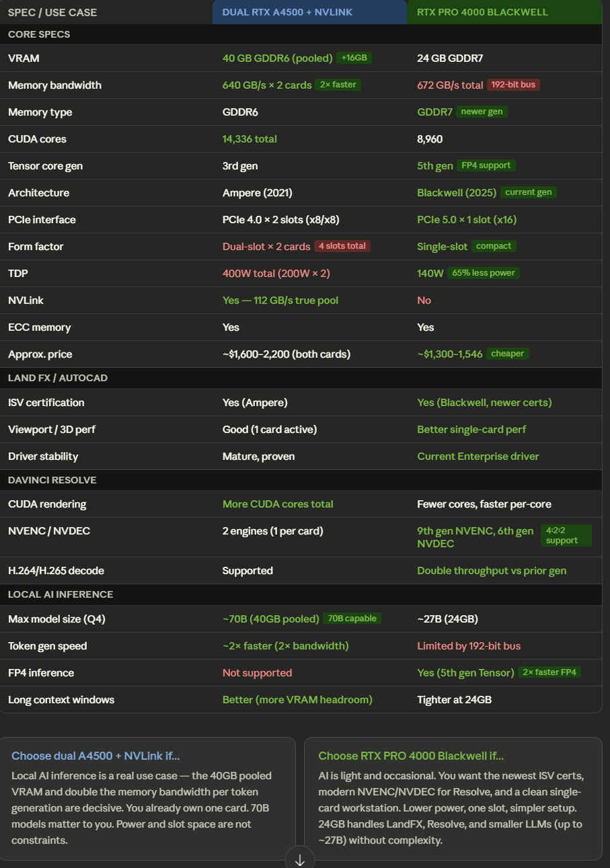The width and height of the screenshot is (610, 868).
Task: Select the RTX PRO 4000 Blackwell column header
Action: click(482, 12)
